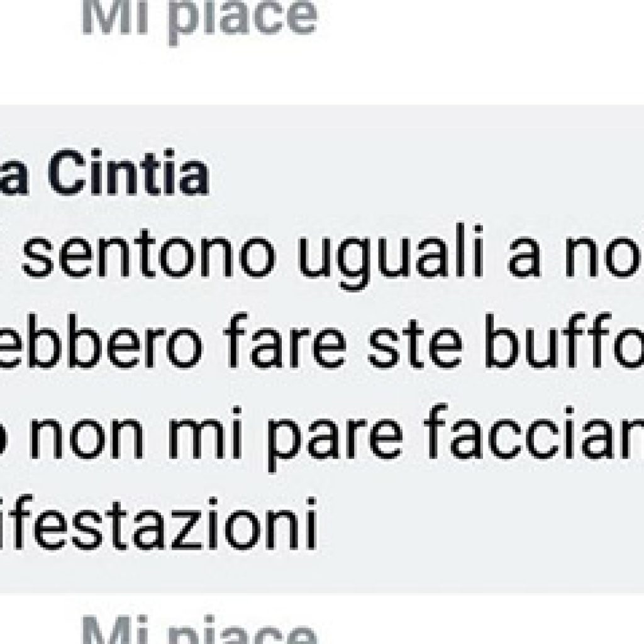Click the word 'non' in third line
644x644 pixels.
pos(87,435)
